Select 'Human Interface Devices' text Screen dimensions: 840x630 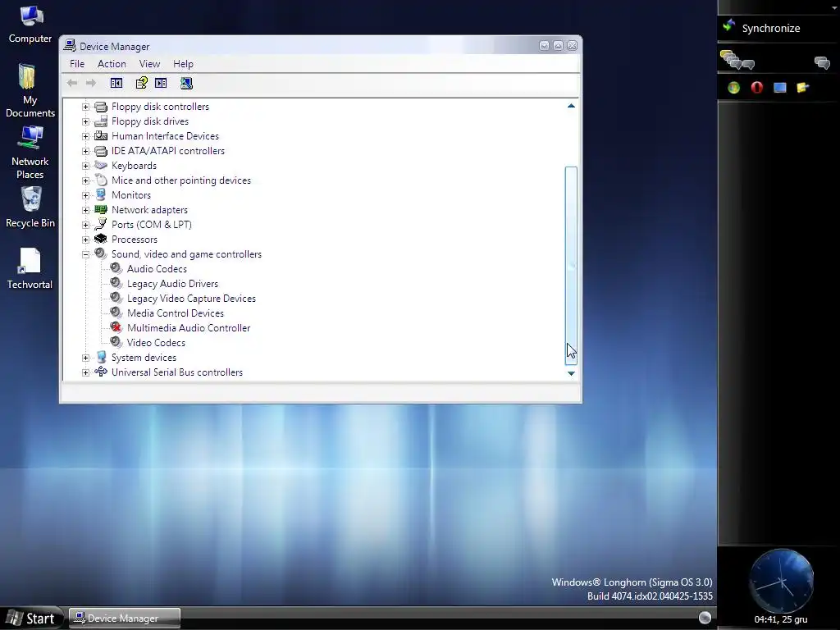pyautogui.click(x=165, y=136)
